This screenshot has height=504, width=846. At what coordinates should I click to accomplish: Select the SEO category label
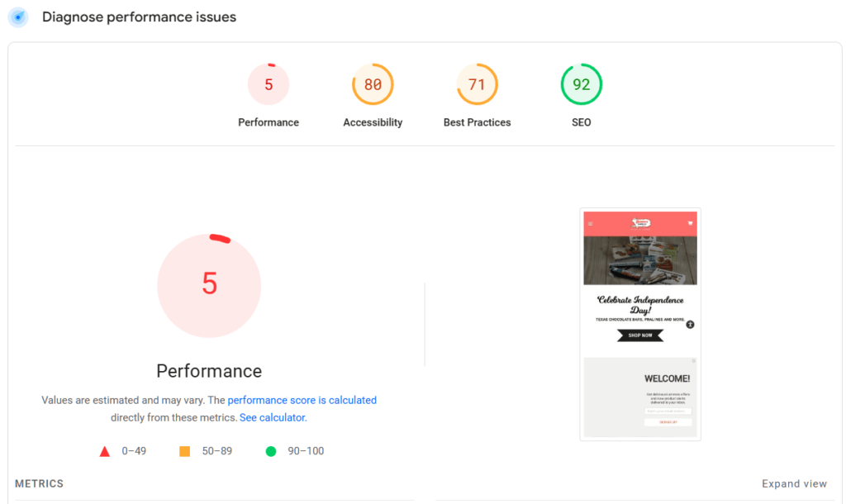pyautogui.click(x=581, y=121)
